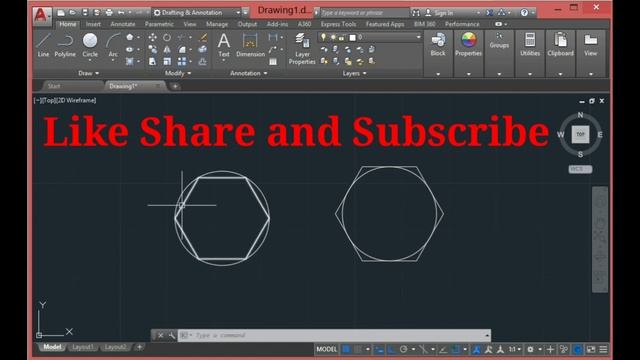Image resolution: width=640 pixels, height=360 pixels.
Task: Open the Dimension tool
Action: (250, 45)
